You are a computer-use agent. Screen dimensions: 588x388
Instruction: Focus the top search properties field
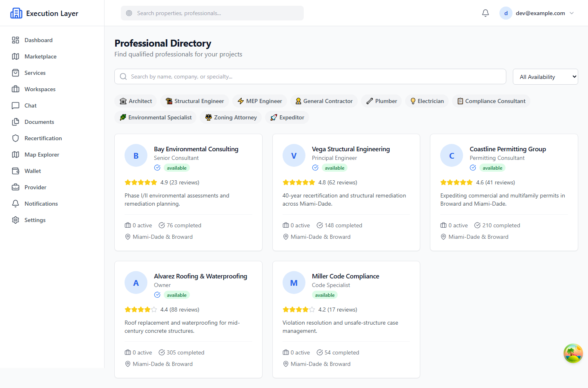click(212, 13)
